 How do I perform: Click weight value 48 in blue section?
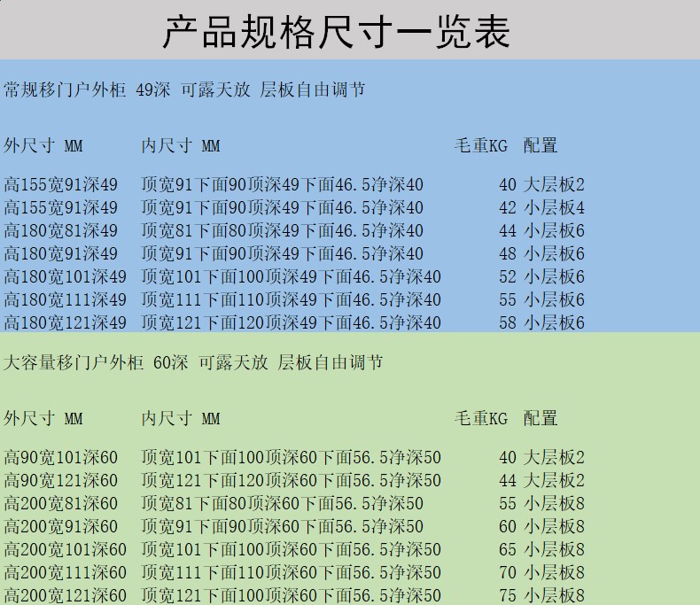tap(508, 254)
